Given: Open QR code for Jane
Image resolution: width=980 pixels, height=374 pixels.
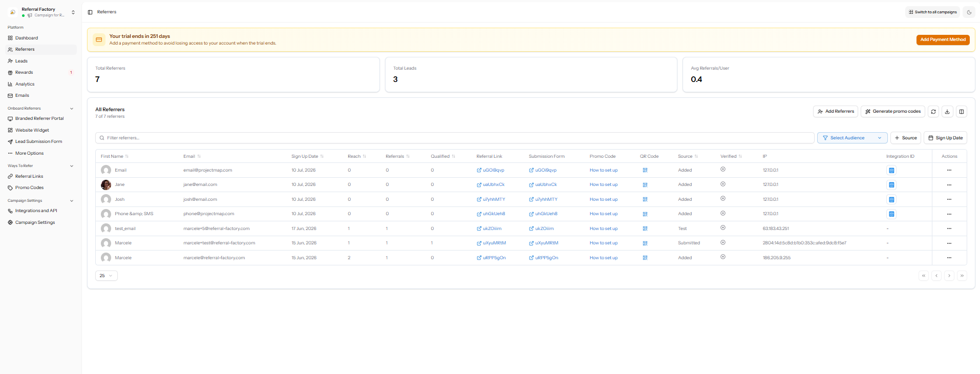Looking at the screenshot, I should tap(645, 185).
